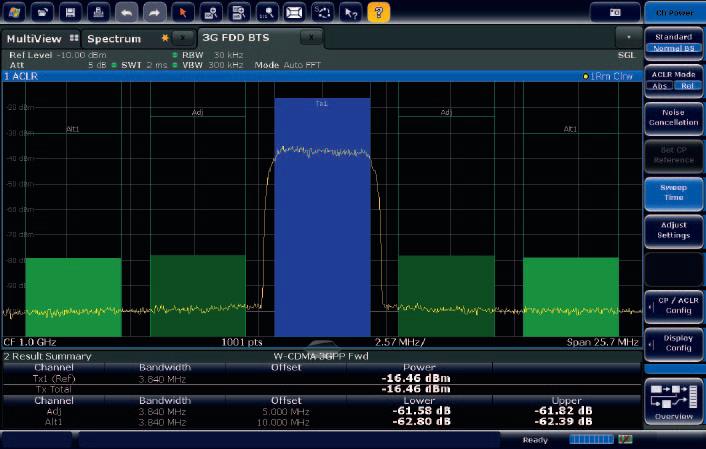The height and width of the screenshot is (449, 706).
Task: Save settings using the floppy disk icon
Action: click(70, 12)
